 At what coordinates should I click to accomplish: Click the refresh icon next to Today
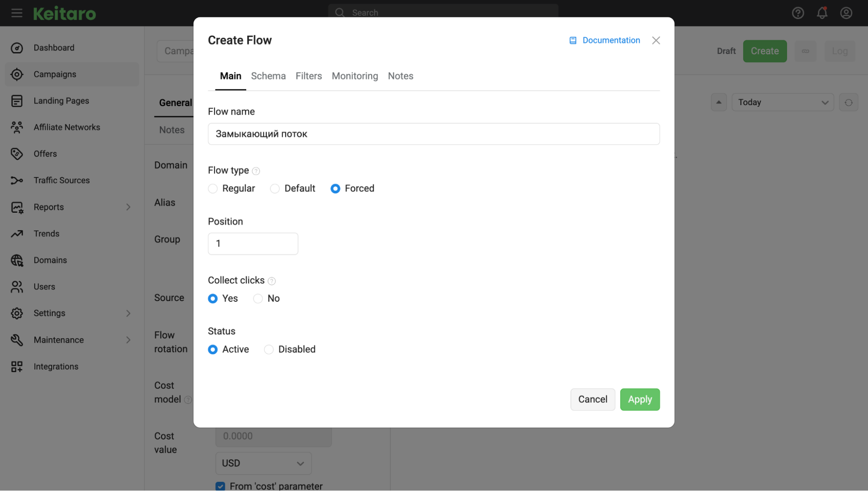(848, 102)
